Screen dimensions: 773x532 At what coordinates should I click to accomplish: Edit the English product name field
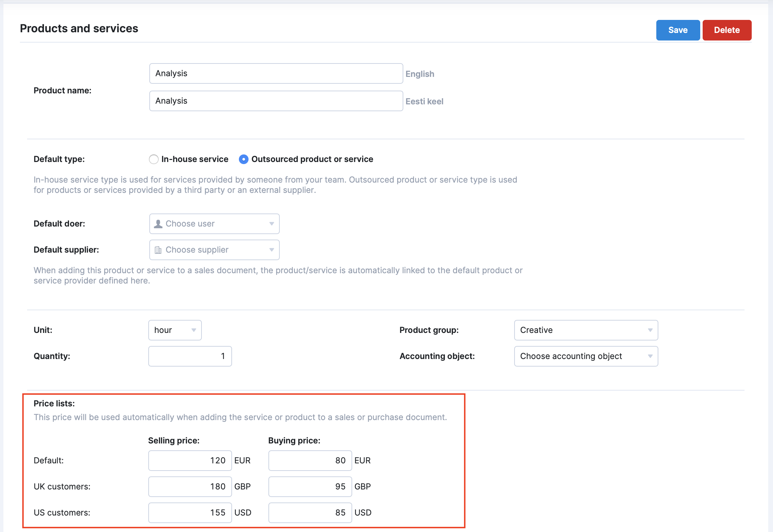click(x=276, y=73)
